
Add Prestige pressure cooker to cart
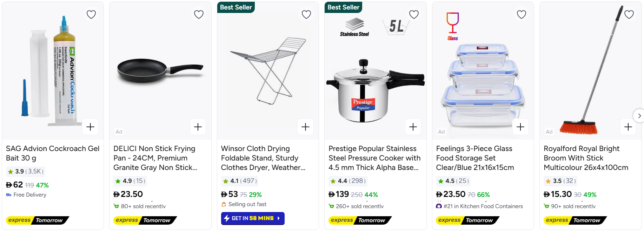pos(413,127)
